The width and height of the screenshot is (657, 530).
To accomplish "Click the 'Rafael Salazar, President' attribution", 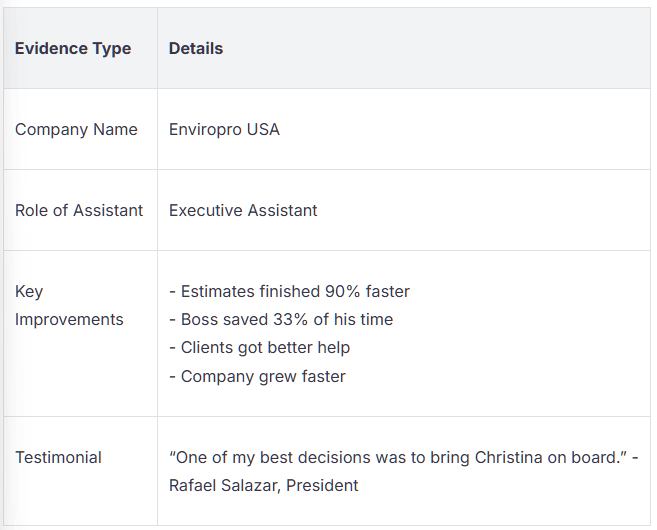I will [x=264, y=486].
